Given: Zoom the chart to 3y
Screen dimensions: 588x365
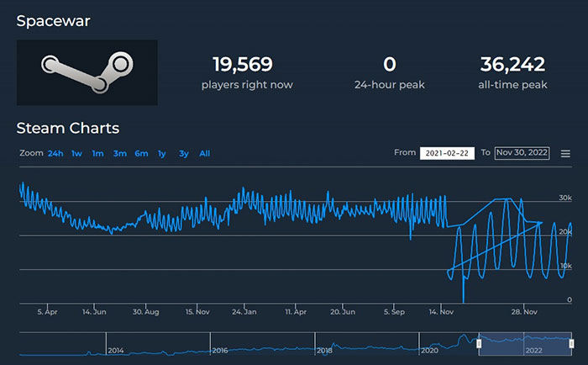Looking at the screenshot, I should click(183, 153).
